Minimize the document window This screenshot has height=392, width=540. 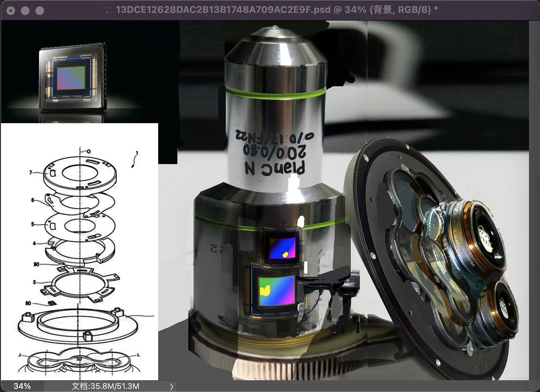tap(25, 10)
